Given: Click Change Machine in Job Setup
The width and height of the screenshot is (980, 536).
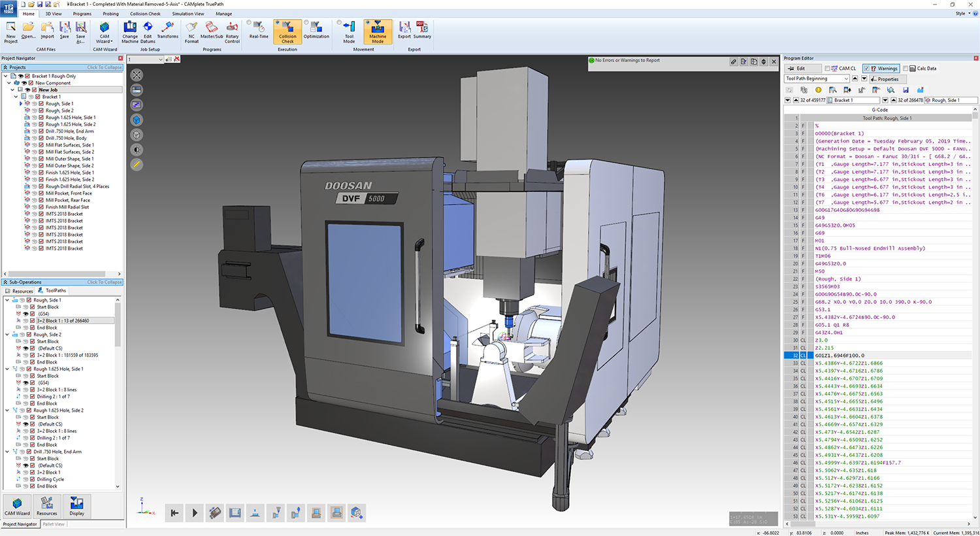Looking at the screenshot, I should pos(130,31).
